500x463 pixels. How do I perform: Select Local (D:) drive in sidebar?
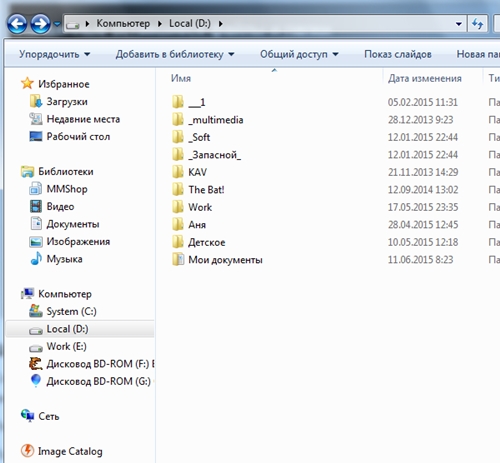[x=80, y=329]
